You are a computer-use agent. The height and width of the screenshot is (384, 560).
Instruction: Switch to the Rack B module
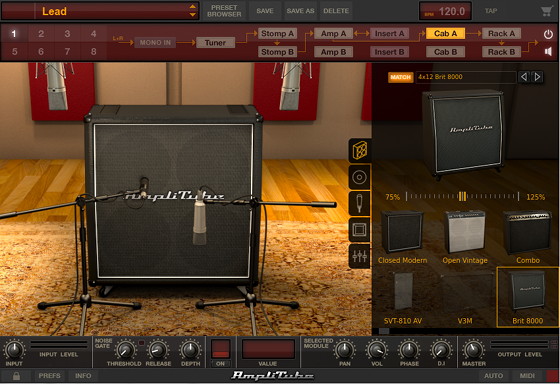tap(501, 52)
